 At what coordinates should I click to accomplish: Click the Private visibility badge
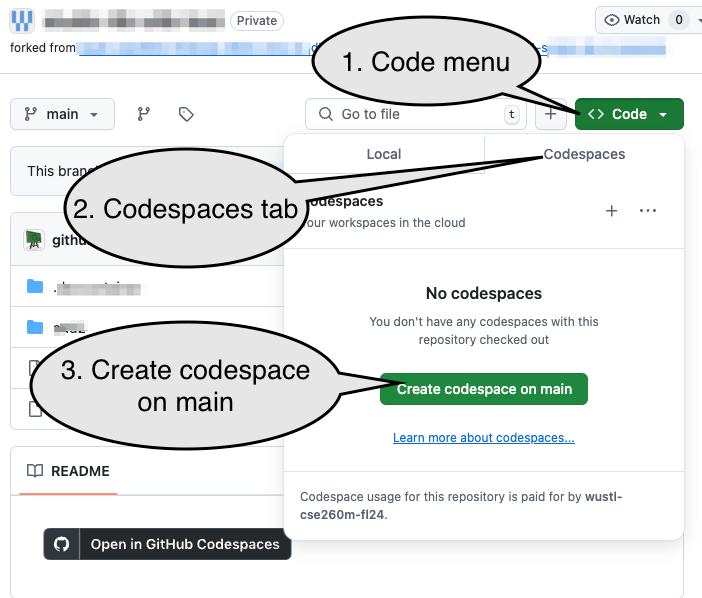point(257,21)
